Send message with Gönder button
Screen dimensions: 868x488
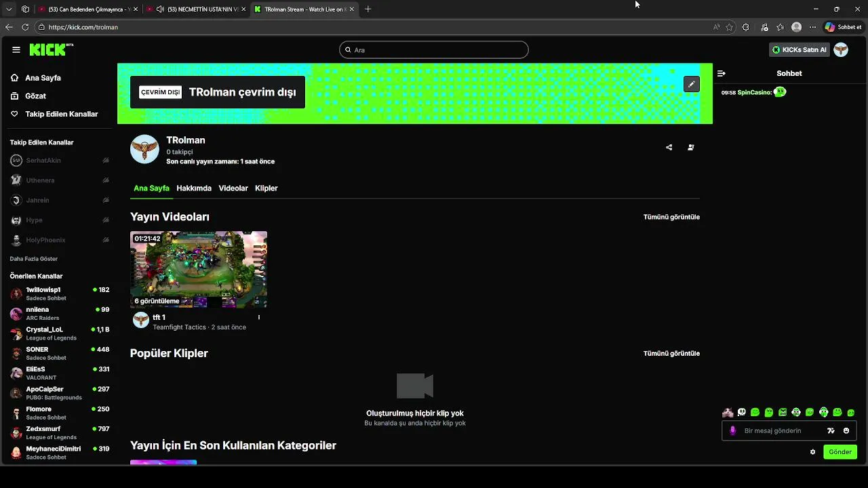click(840, 452)
